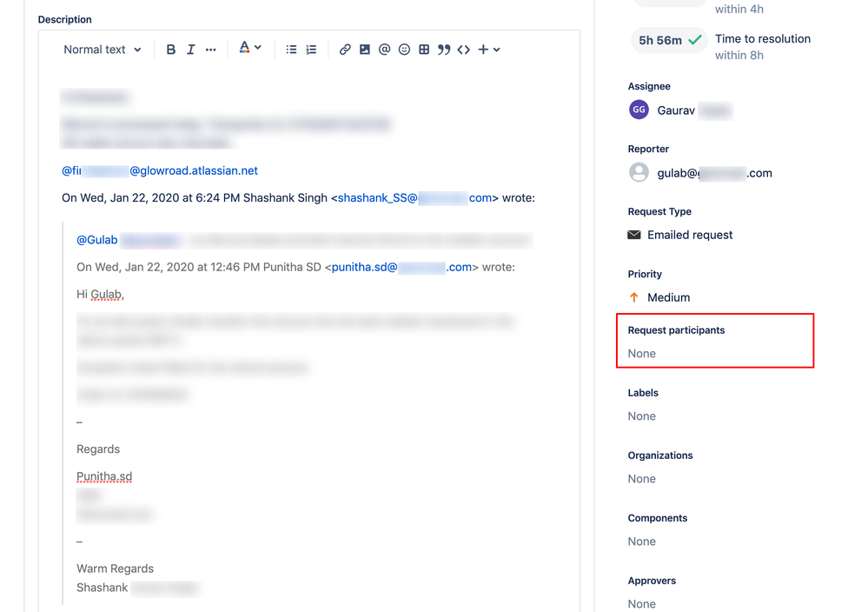This screenshot has height=612, width=868.
Task: Insert a bulleted list
Action: (291, 50)
